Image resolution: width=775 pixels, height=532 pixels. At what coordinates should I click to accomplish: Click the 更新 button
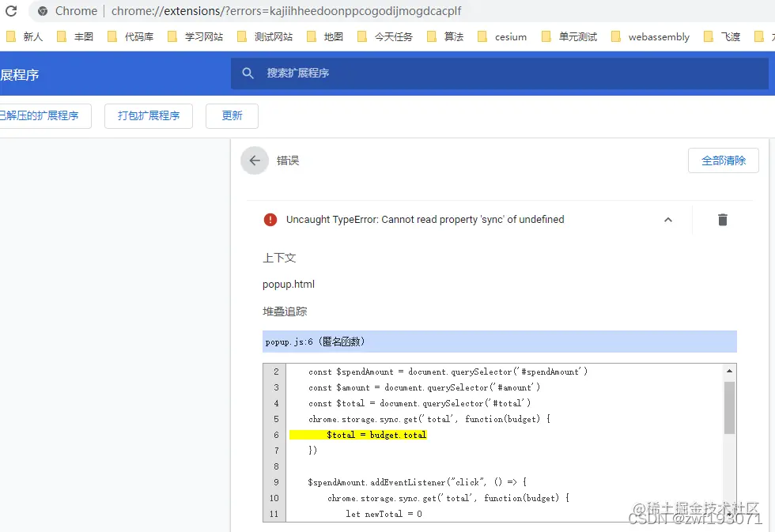click(232, 115)
